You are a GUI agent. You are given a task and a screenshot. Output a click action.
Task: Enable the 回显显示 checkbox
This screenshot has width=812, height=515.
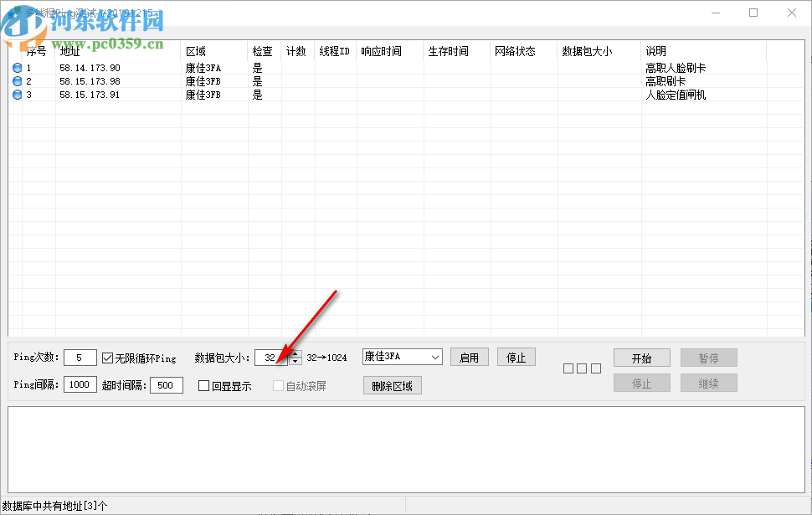coord(202,385)
